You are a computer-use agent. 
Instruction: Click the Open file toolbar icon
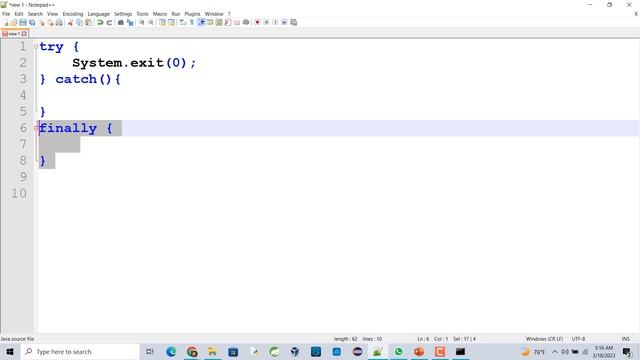tap(14, 22)
